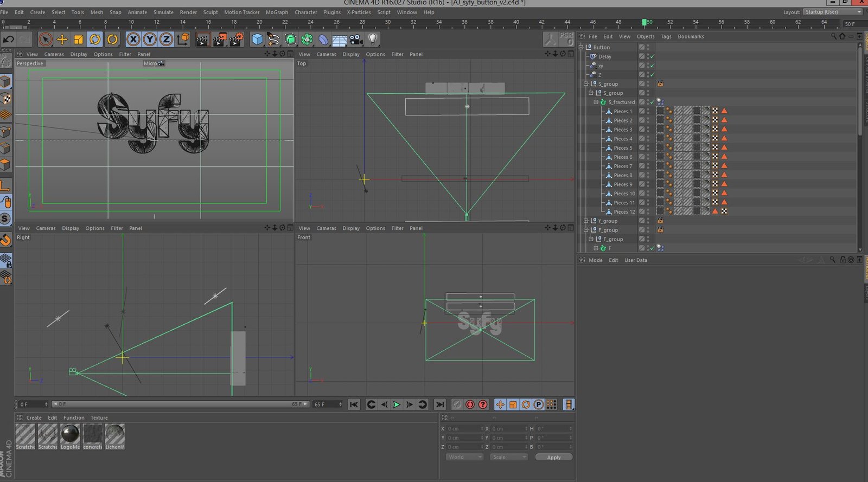Add a Light object via bulb icon
The image size is (868, 482).
[373, 39]
